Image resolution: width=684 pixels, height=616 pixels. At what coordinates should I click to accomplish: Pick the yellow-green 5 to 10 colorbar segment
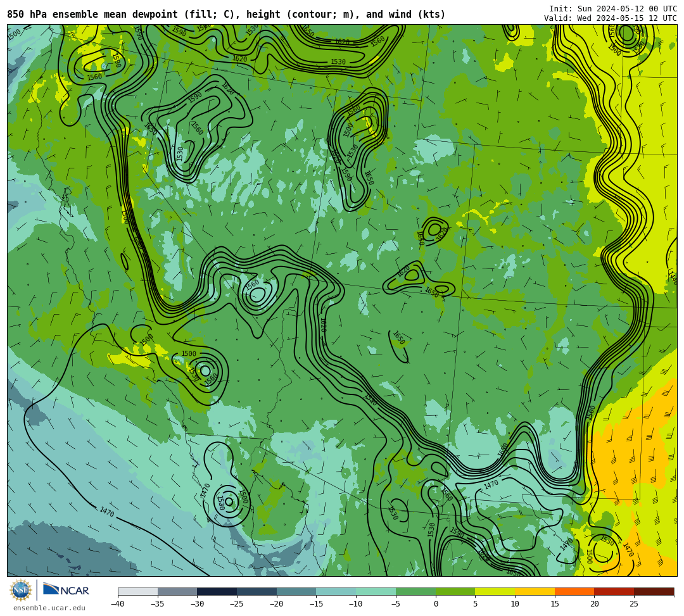(495, 591)
